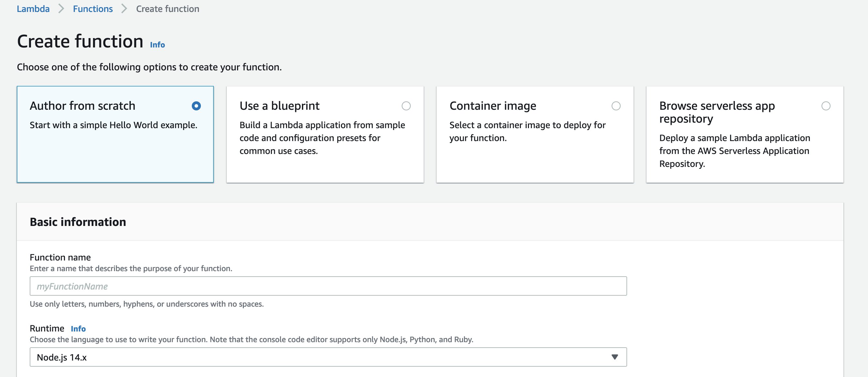Open the Runtime Node.js 14.x dropdown
868x377 pixels.
(328, 357)
